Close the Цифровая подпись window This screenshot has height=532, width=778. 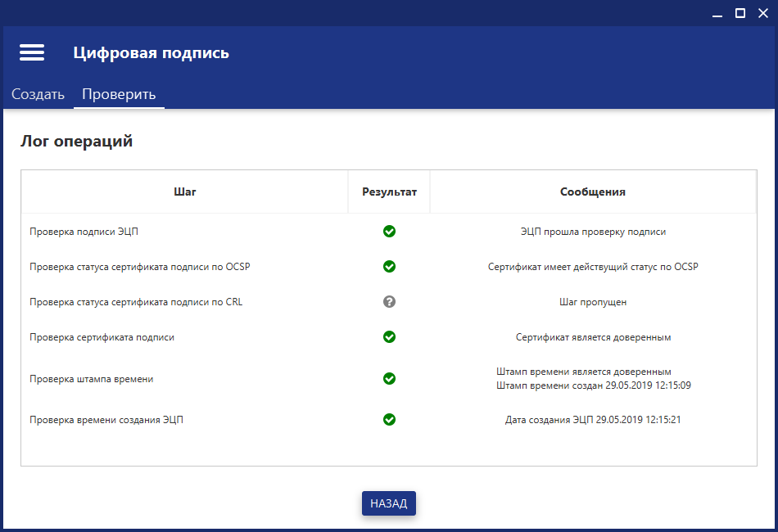point(763,12)
